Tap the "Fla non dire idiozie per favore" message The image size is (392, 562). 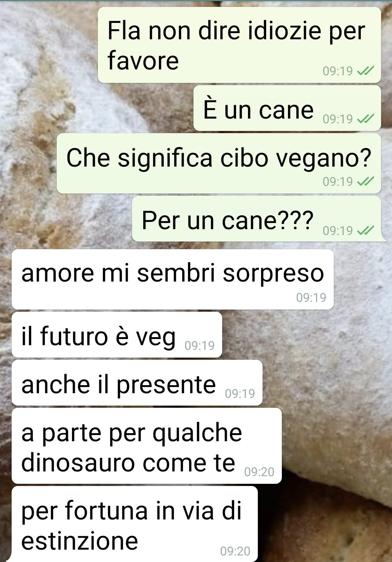(x=239, y=45)
